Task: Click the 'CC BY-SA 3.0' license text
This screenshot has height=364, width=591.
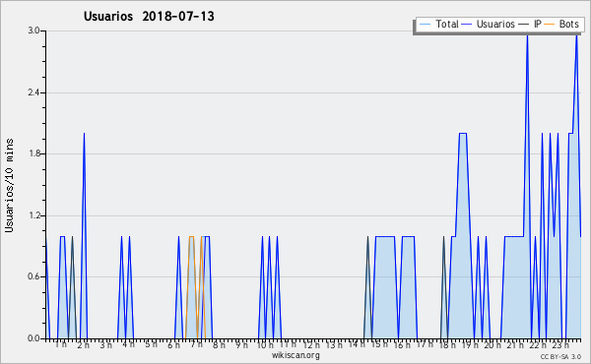Action: click(x=560, y=356)
